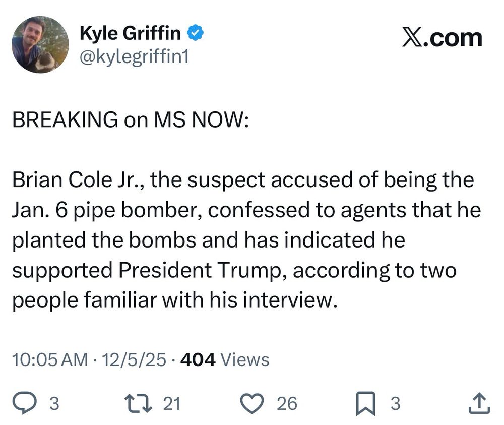This screenshot has width=504, height=425.
Task: Click the X.com logo
Action: click(442, 38)
